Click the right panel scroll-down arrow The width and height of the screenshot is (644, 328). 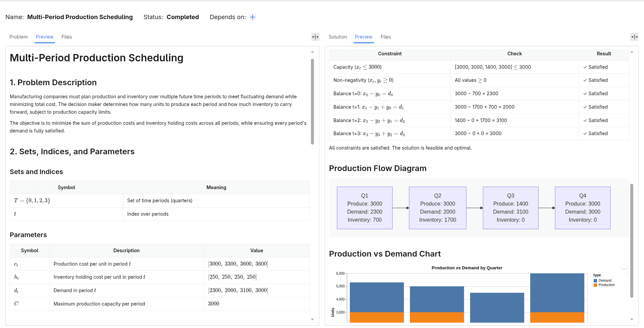[632, 320]
